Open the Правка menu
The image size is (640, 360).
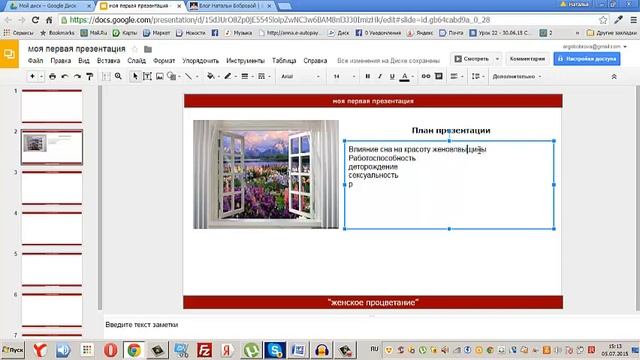point(60,60)
